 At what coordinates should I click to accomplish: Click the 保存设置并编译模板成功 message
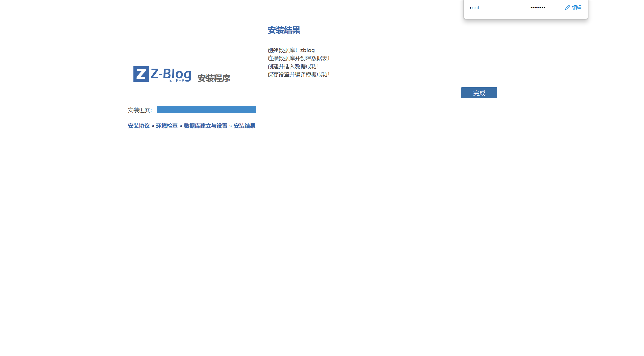click(x=298, y=75)
